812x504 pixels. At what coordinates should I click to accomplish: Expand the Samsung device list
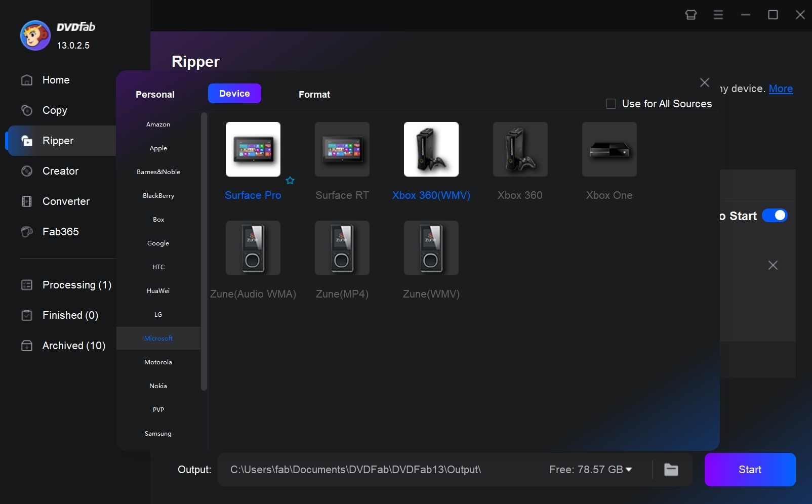[x=158, y=433]
